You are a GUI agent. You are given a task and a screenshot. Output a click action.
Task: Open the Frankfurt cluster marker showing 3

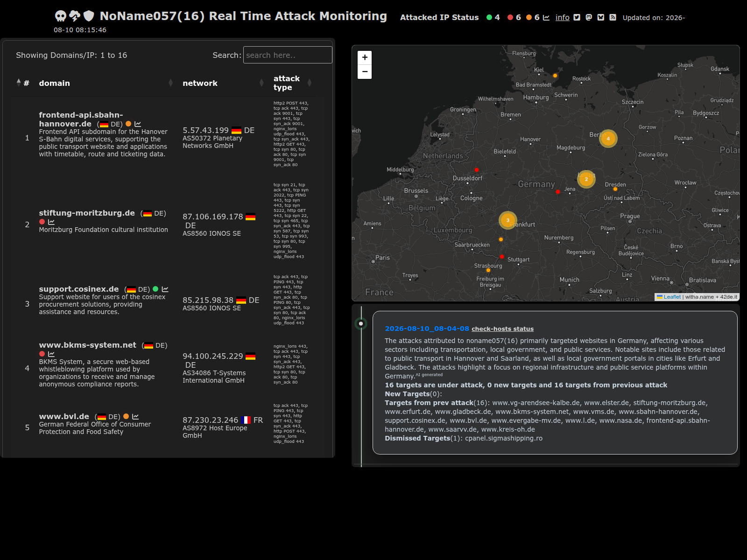(x=508, y=220)
